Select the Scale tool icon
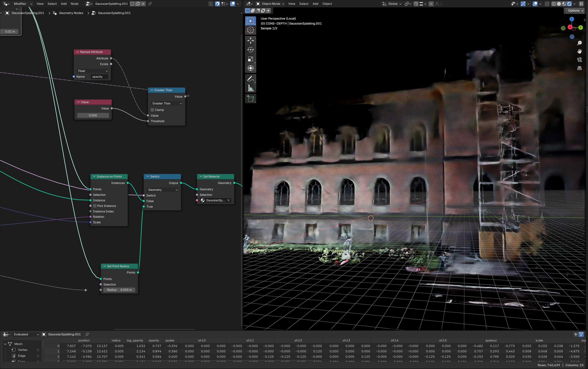 [250, 59]
